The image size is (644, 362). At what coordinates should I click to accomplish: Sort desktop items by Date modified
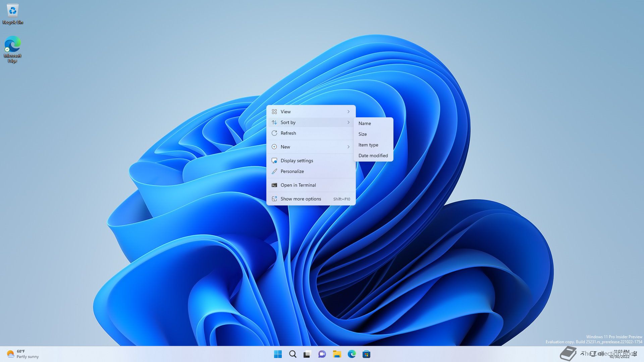(373, 156)
